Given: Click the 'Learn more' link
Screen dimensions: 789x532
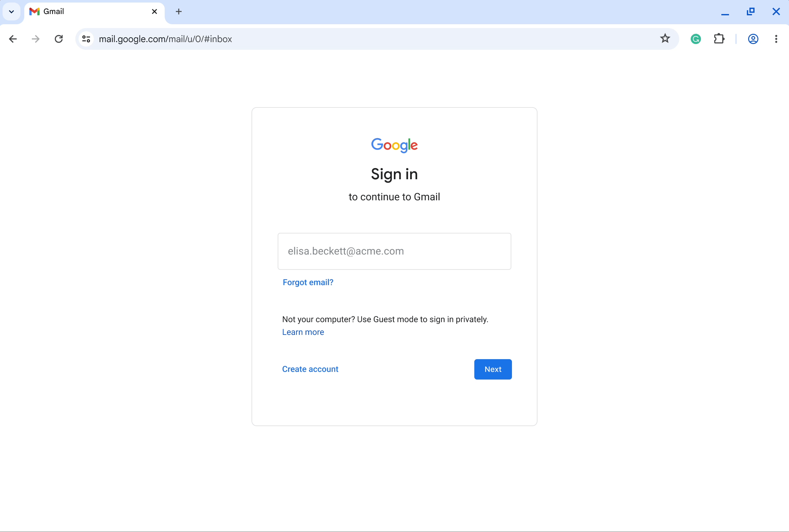Looking at the screenshot, I should tap(303, 332).
